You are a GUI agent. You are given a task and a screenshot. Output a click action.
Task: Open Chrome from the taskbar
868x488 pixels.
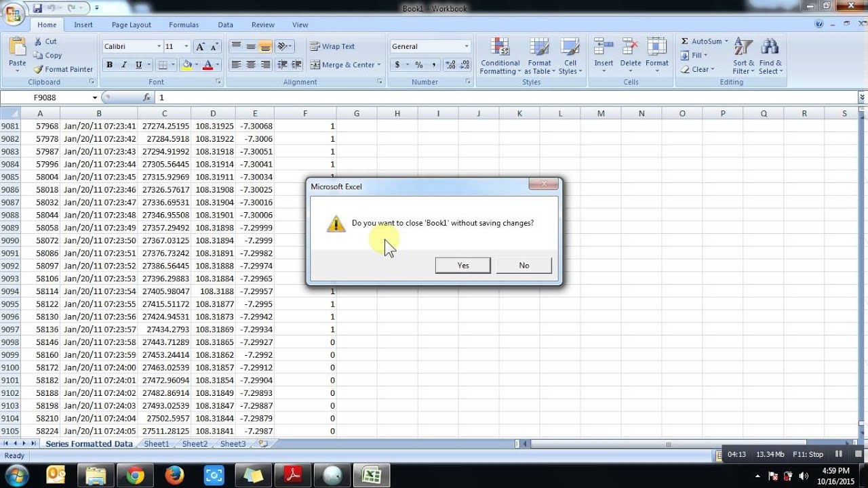click(x=135, y=475)
